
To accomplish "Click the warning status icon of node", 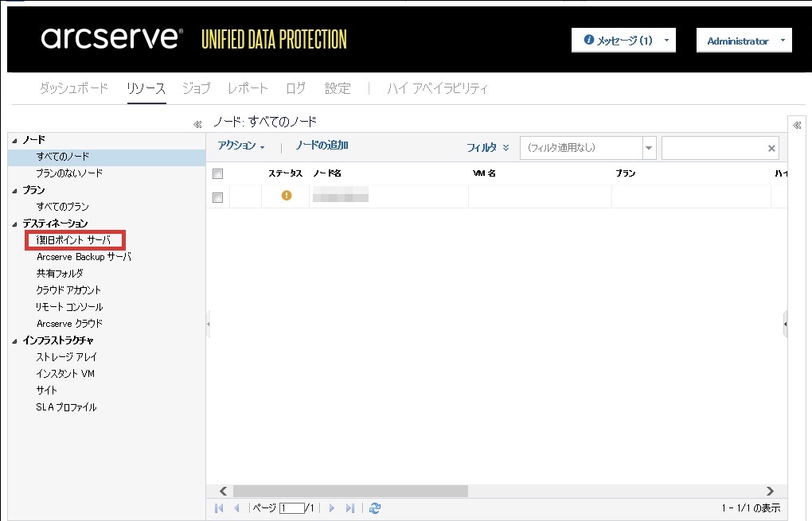I will tap(287, 196).
